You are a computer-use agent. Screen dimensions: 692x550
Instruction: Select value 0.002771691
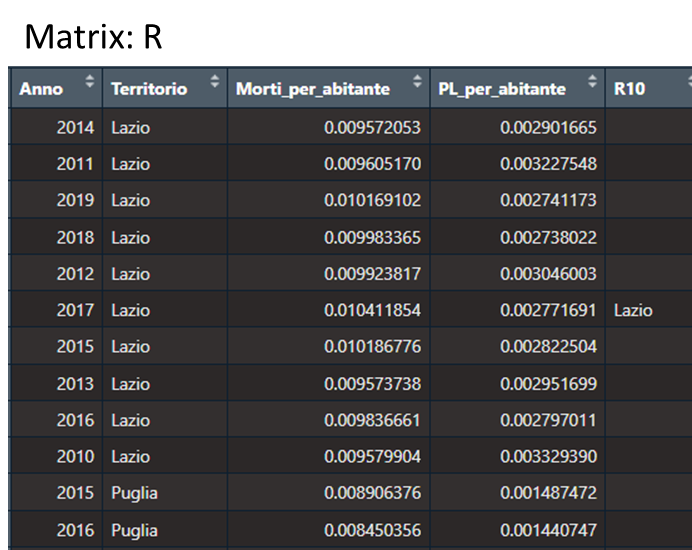549,310
